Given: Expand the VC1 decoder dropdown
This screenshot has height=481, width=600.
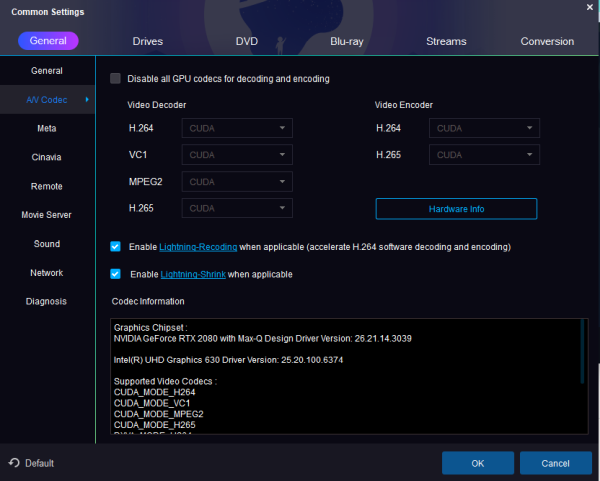Looking at the screenshot, I should click(x=237, y=155).
